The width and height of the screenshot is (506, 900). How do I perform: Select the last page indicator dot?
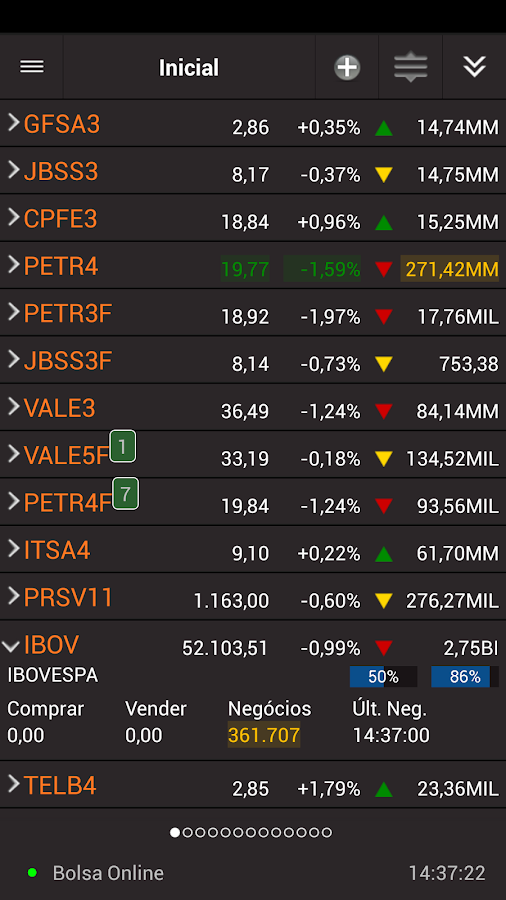(x=327, y=832)
